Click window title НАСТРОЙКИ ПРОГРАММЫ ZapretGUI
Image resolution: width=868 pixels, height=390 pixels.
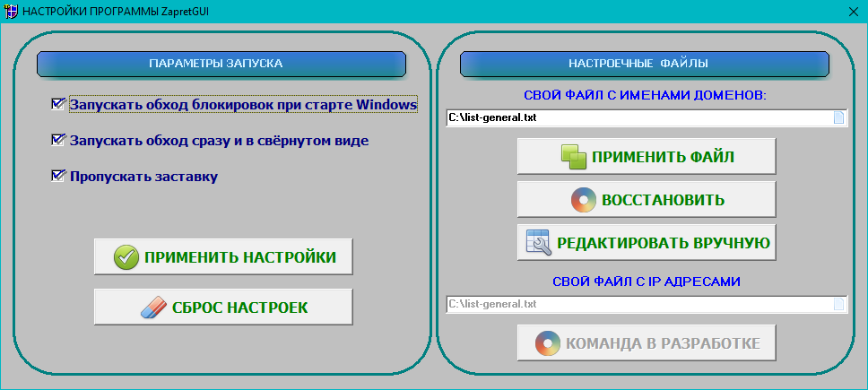coord(116,12)
